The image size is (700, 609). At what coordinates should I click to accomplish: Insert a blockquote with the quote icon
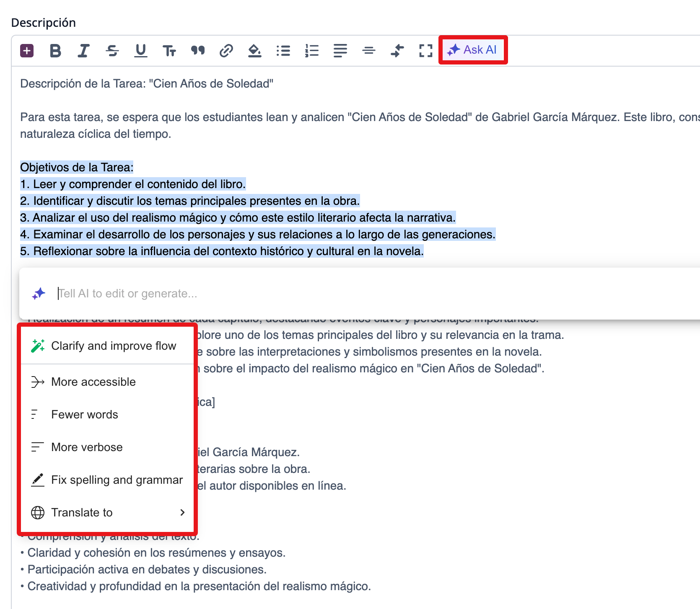coord(197,51)
